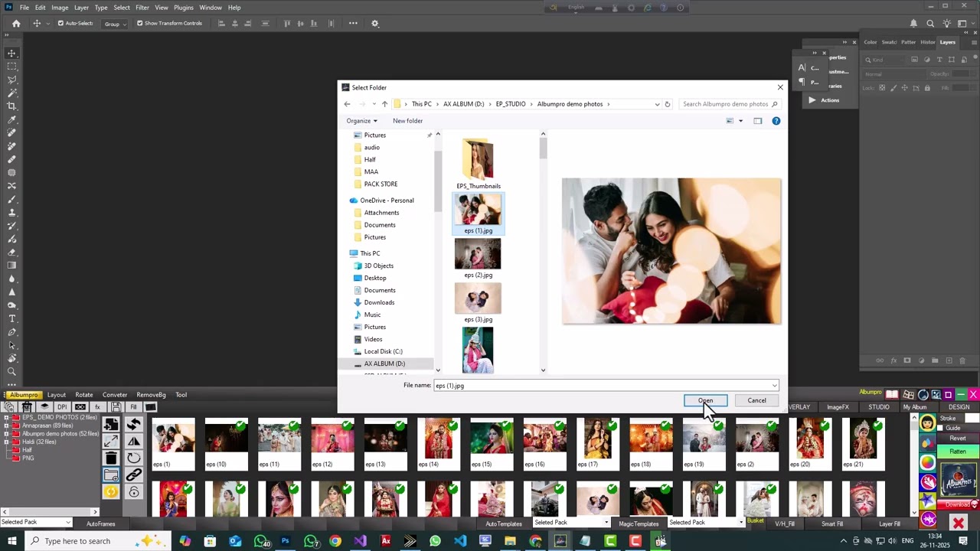Open the Window menu

(x=211, y=8)
